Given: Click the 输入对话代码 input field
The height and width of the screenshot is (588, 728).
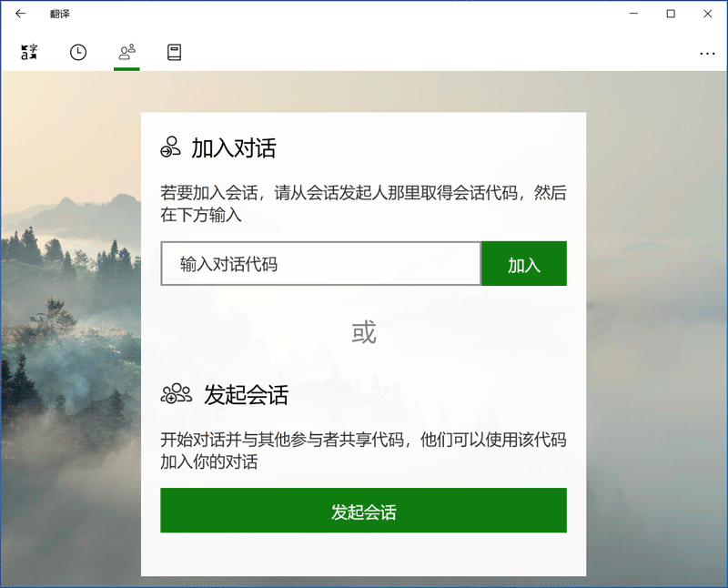Looking at the screenshot, I should pyautogui.click(x=321, y=263).
